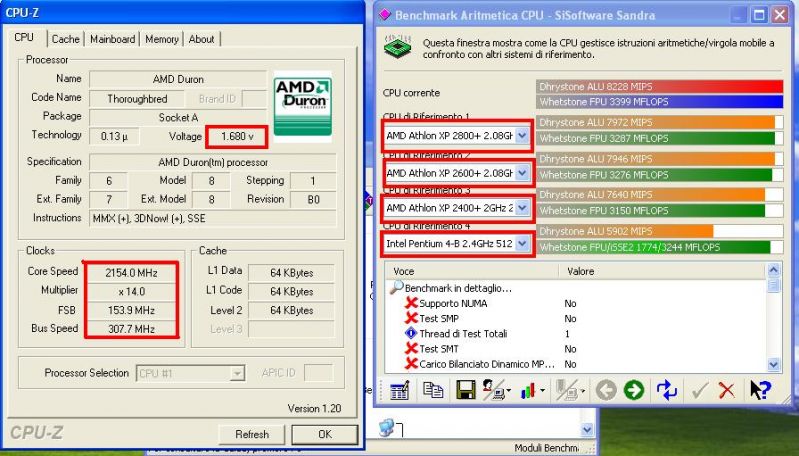
Task: Click the orange Dhrystone ALU 5902 MIPS bar
Action: coord(625,231)
